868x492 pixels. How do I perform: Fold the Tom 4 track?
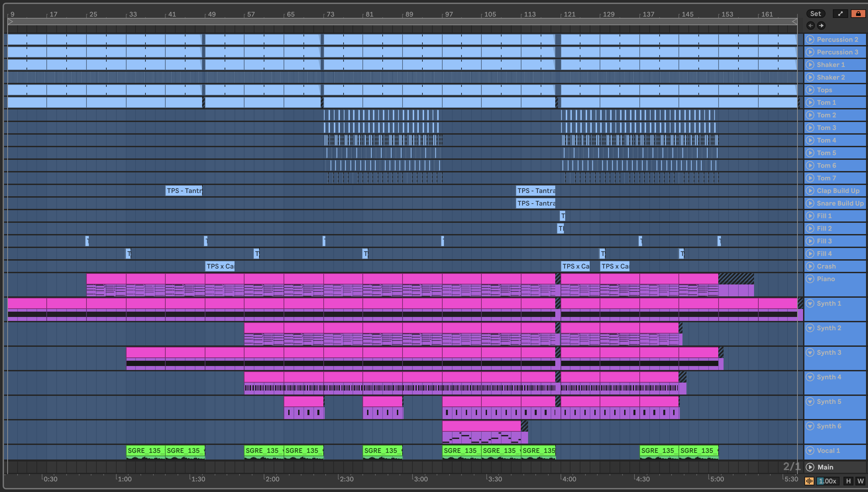[x=810, y=140]
